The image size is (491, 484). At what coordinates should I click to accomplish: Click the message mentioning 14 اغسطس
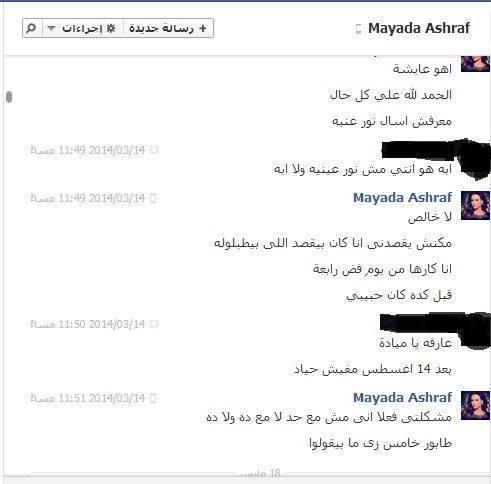pyautogui.click(x=373, y=369)
